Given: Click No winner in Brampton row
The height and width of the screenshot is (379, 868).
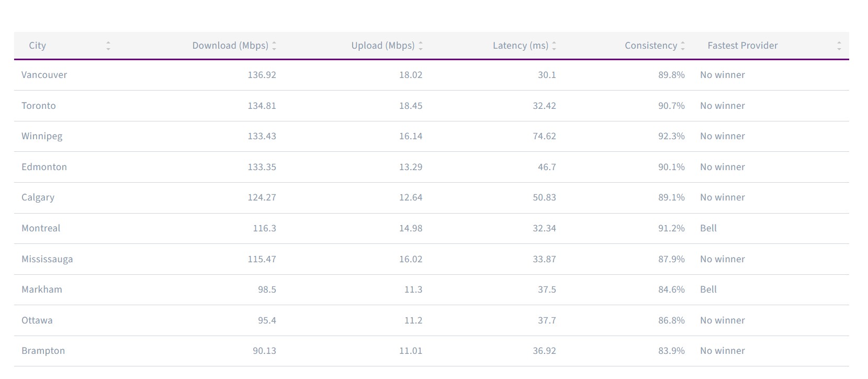Looking at the screenshot, I should pyautogui.click(x=723, y=351).
